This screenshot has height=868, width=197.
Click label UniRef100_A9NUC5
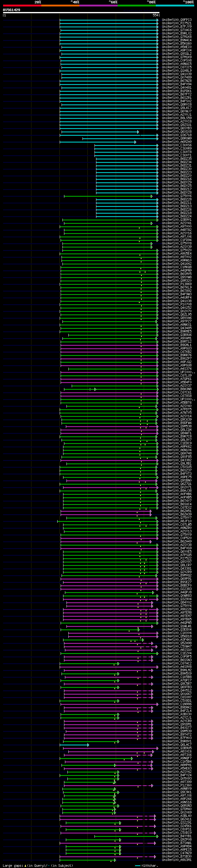pyautogui.click(x=177, y=64)
